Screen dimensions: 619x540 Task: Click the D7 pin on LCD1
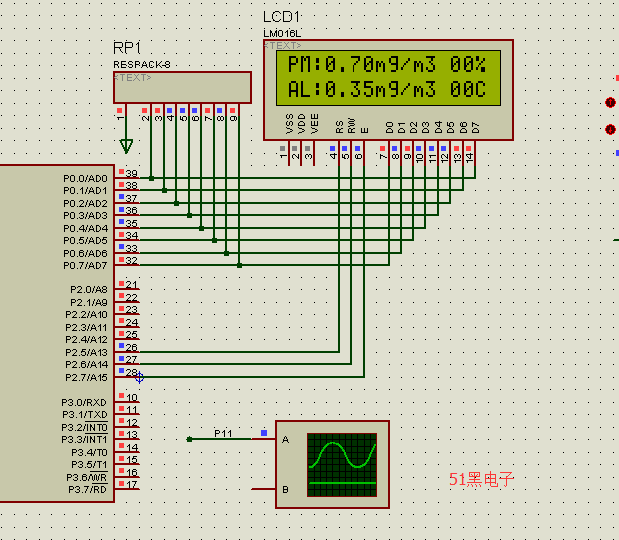tap(475, 127)
